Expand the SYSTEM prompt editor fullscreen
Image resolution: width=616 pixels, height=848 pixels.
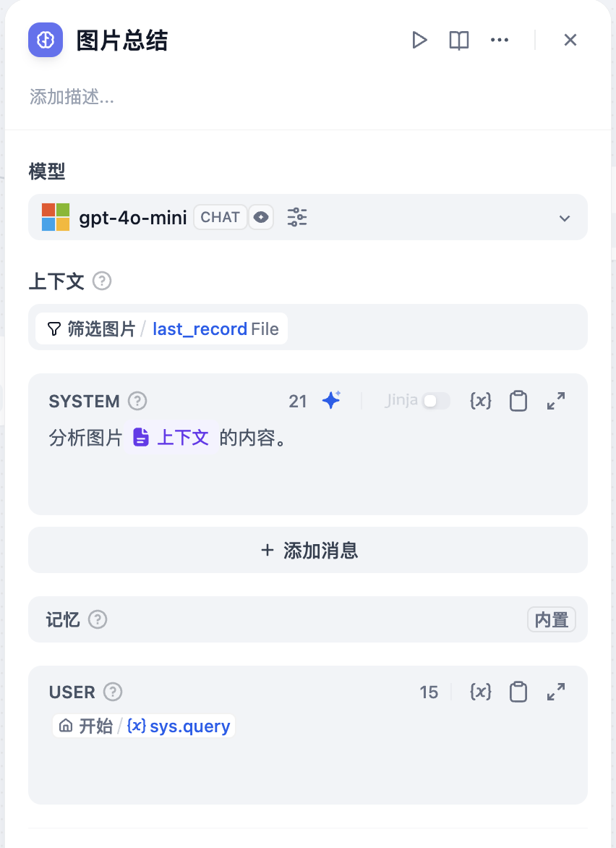(556, 401)
